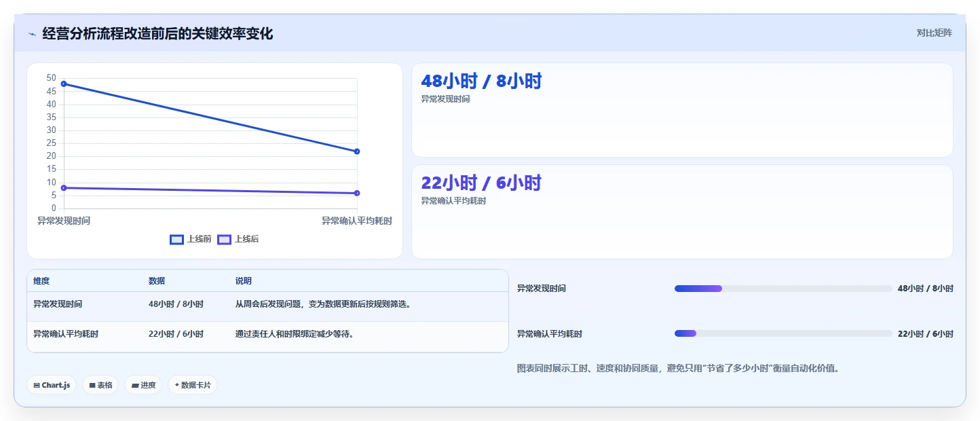Click the 上线前 data point at 22

click(x=357, y=151)
